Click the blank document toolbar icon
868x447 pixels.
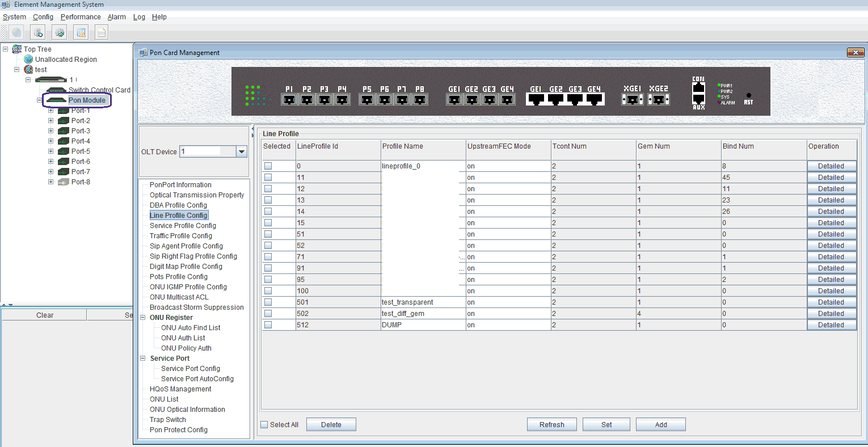(x=102, y=32)
